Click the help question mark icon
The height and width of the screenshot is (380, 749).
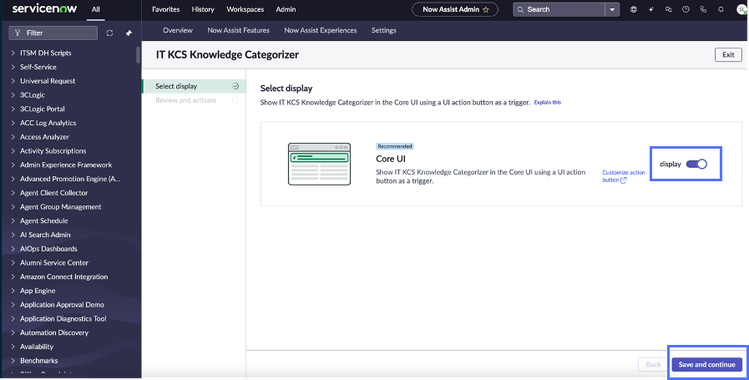pos(685,10)
